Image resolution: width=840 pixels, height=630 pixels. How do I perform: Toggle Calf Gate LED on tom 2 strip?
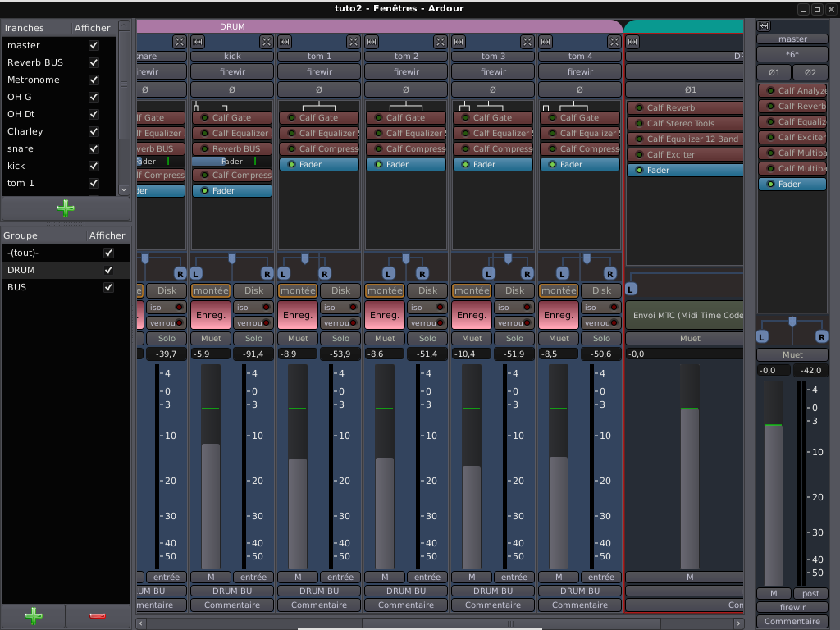pos(377,118)
